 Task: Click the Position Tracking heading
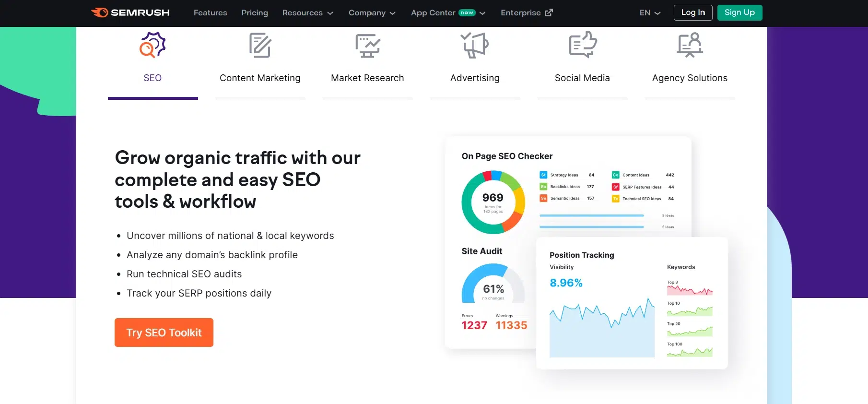tap(582, 255)
